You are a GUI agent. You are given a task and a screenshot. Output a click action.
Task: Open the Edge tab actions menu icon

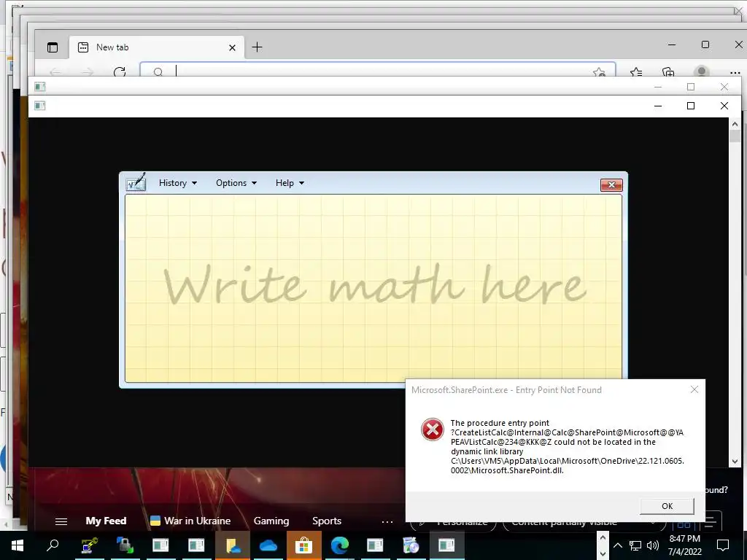click(x=53, y=47)
